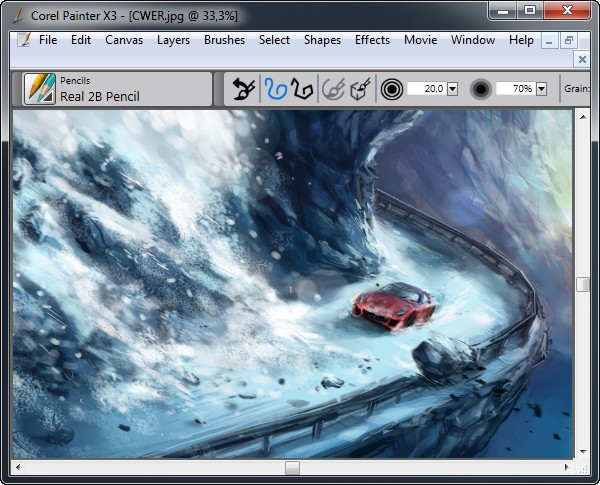
Task: Open the Pencils brush selector icon
Action: [40, 89]
